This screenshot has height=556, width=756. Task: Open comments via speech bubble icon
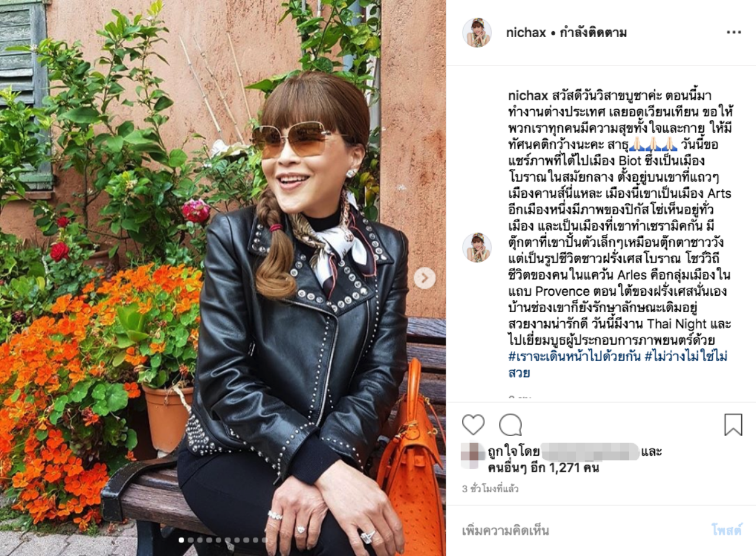[510, 425]
